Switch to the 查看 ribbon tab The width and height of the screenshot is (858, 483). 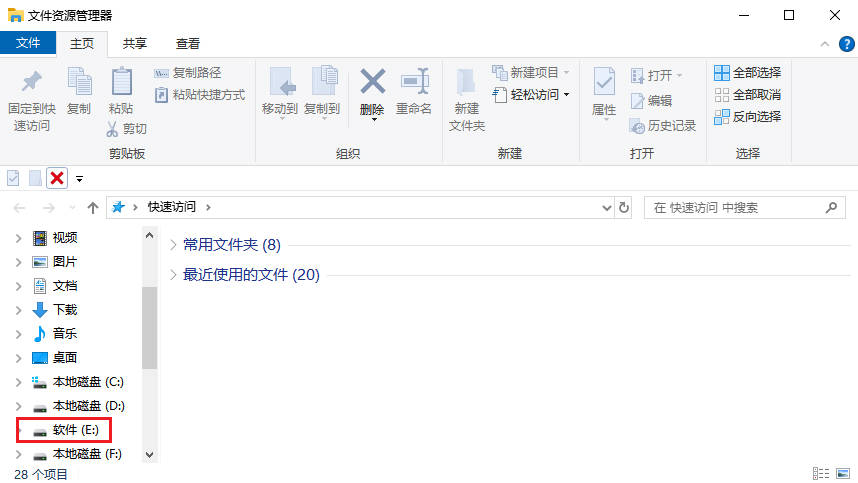click(187, 44)
